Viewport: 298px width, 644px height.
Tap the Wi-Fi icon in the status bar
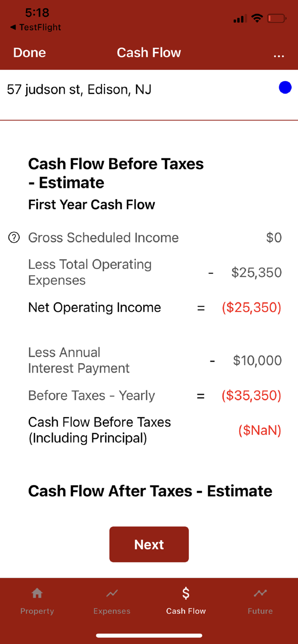click(x=257, y=18)
